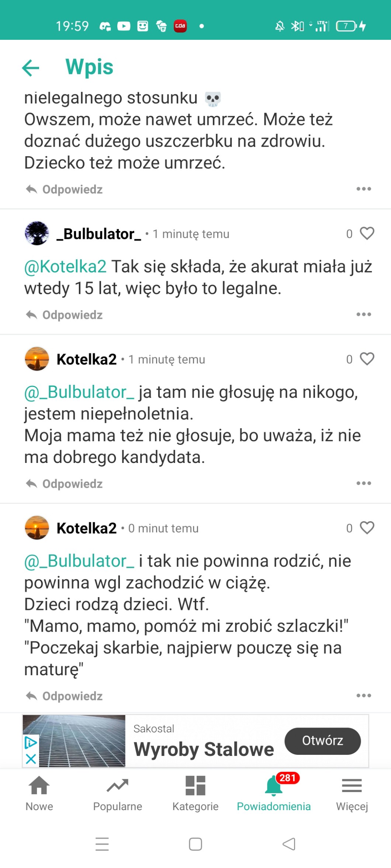Open the Kategorie grid icon
391x868 pixels.
(195, 793)
